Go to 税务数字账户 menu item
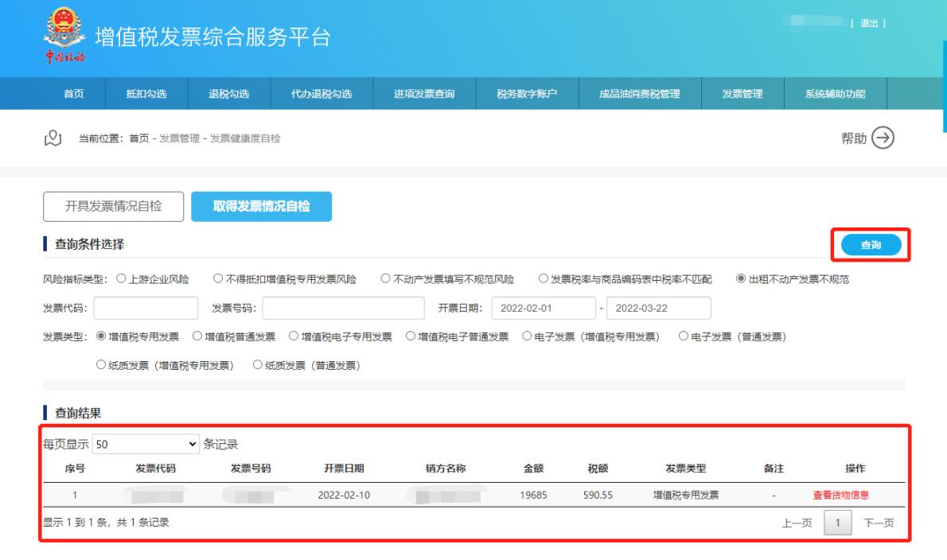This screenshot has width=947, height=560. coord(527,95)
